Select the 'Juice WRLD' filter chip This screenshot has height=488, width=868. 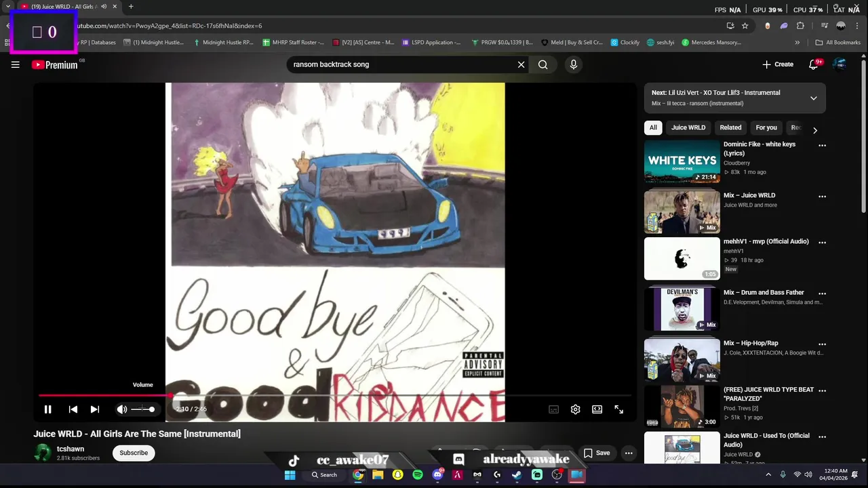pyautogui.click(x=688, y=127)
